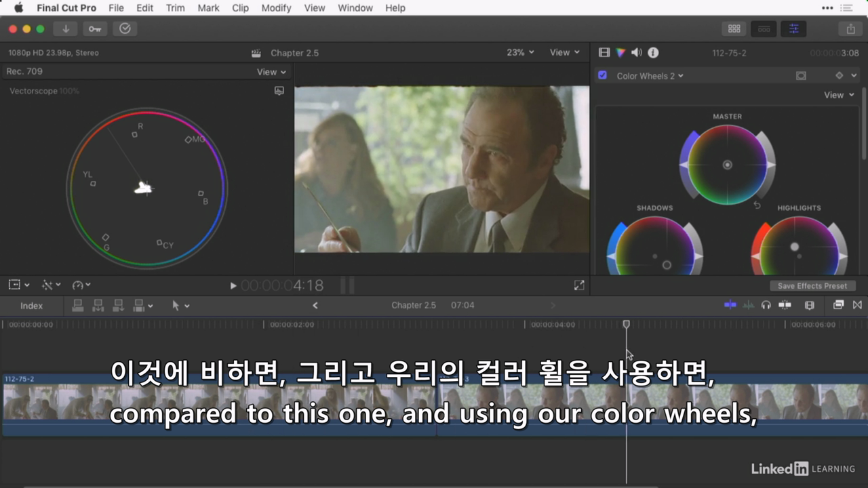Toggle audio skimming waveform icon
This screenshot has width=868, height=488.
[x=748, y=305]
